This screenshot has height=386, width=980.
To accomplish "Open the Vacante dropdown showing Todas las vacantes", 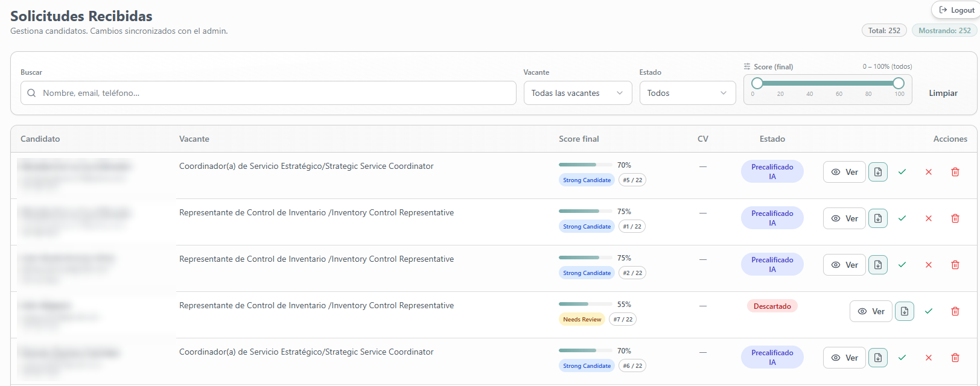I will [577, 93].
